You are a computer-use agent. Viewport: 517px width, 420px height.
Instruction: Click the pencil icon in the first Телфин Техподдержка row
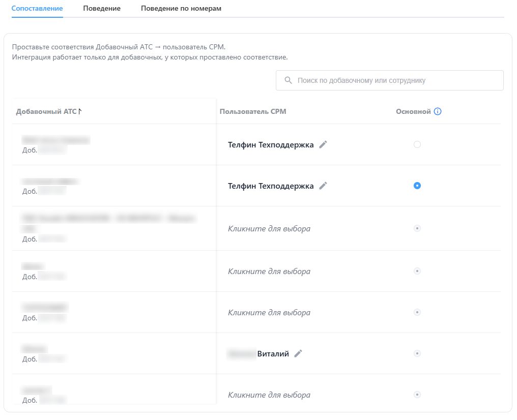point(323,144)
